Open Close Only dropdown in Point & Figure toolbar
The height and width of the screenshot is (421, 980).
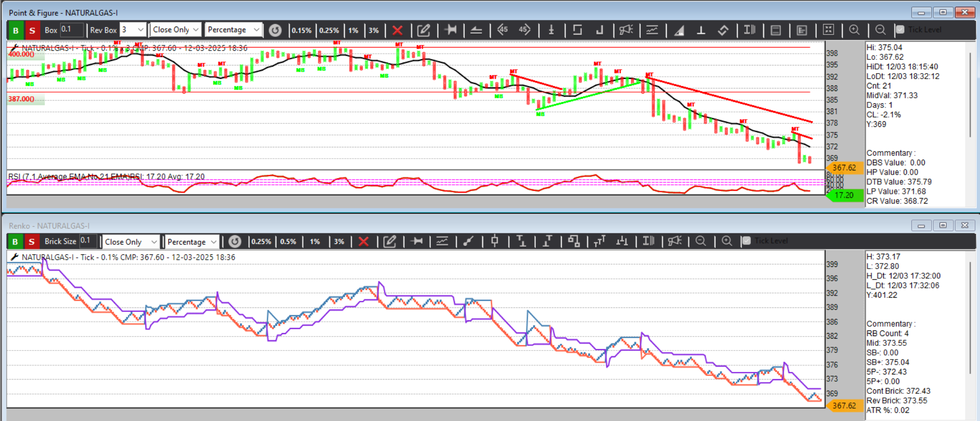(x=176, y=30)
